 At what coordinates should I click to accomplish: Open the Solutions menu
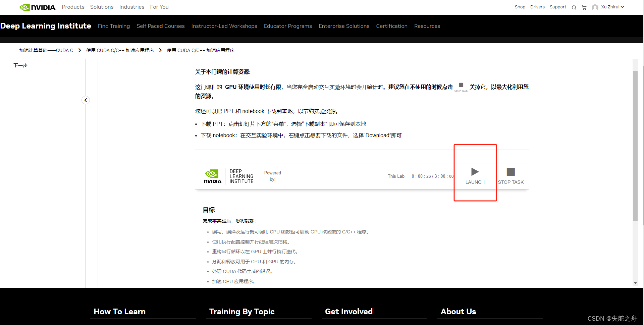pyautogui.click(x=102, y=7)
